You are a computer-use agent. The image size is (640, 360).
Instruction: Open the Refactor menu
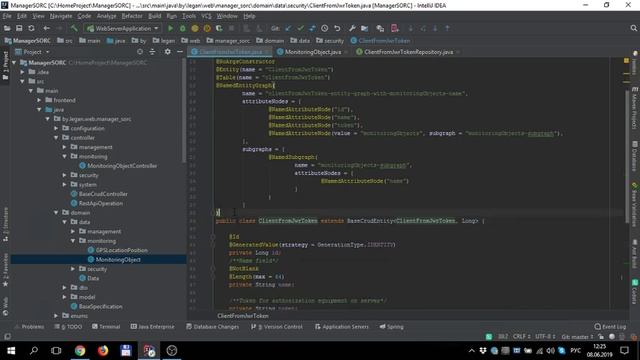pos(132,16)
